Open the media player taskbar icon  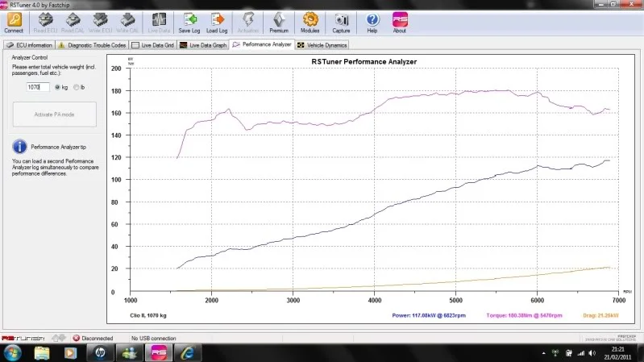coord(70,353)
